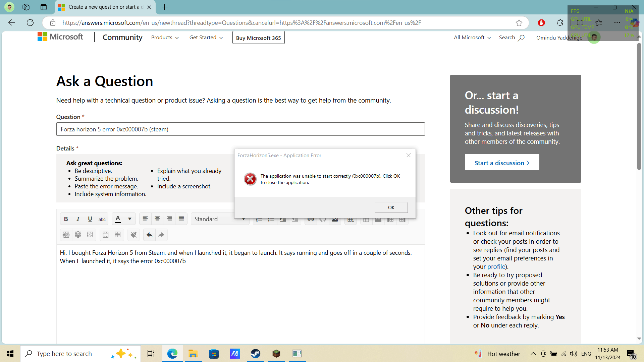Open a new browser tab
This screenshot has height=362, width=644.
pyautogui.click(x=164, y=7)
